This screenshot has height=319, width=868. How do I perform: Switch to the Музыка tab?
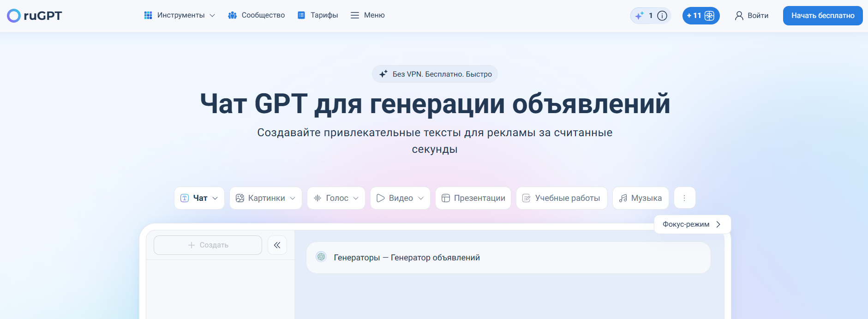tap(641, 198)
